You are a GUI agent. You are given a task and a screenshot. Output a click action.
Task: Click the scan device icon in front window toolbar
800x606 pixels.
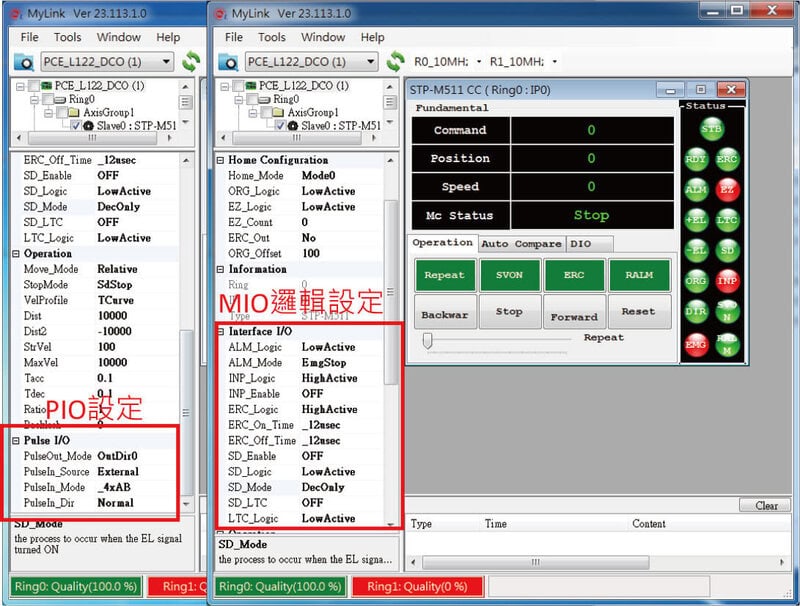click(x=228, y=62)
